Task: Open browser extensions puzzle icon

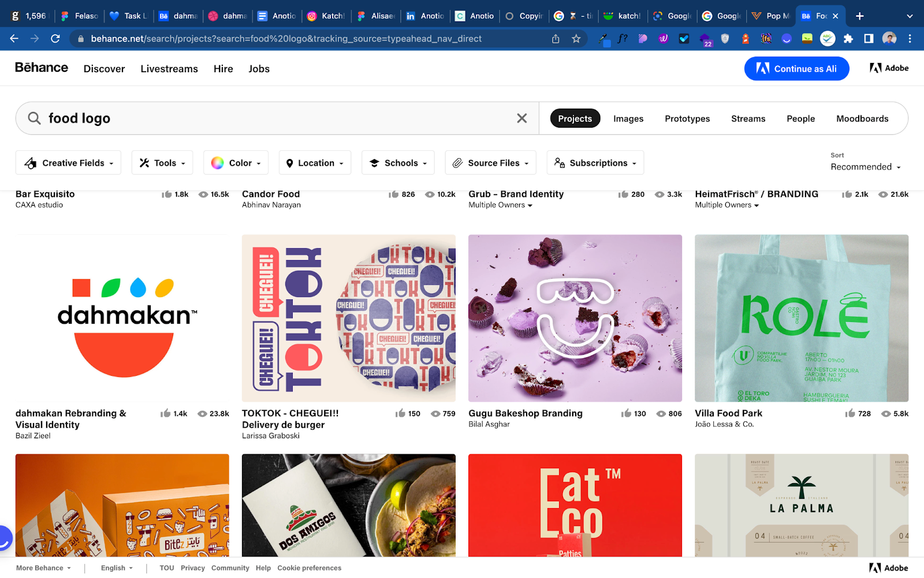Action: 848,39
